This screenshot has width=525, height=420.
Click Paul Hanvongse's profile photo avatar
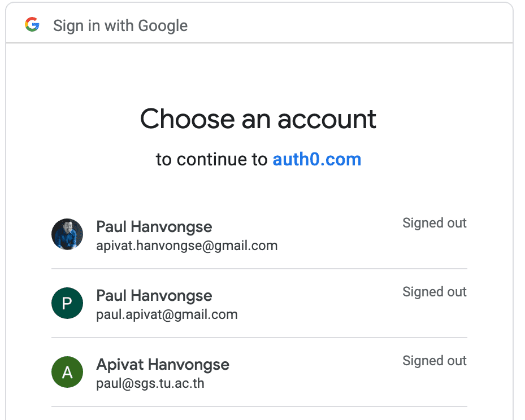[x=67, y=234]
